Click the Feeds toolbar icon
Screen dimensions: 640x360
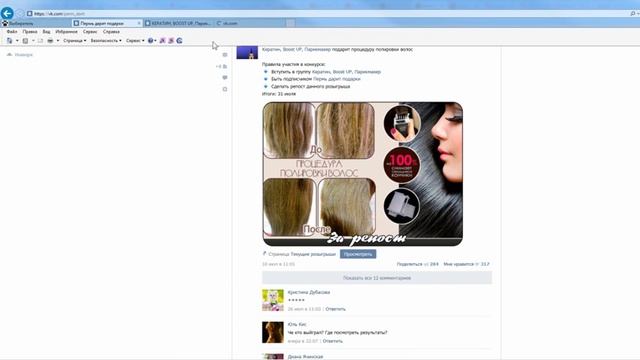coord(25,40)
